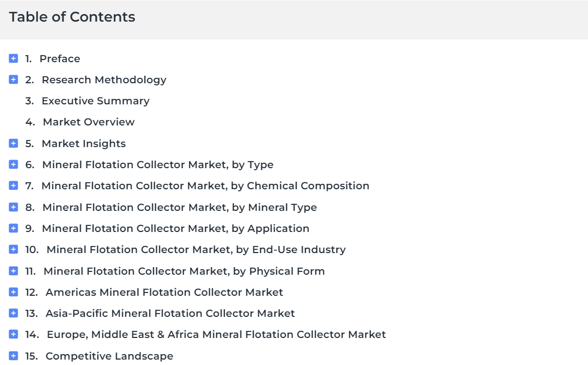Image resolution: width=588 pixels, height=365 pixels.
Task: Click plus icon beside by Mineral Type
Action: coord(14,207)
